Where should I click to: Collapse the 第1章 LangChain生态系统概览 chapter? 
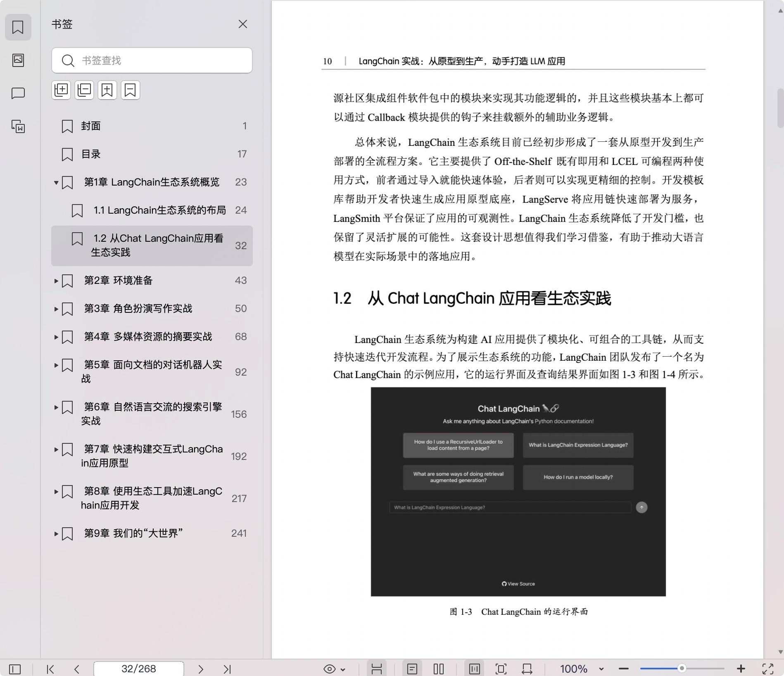pyautogui.click(x=56, y=183)
